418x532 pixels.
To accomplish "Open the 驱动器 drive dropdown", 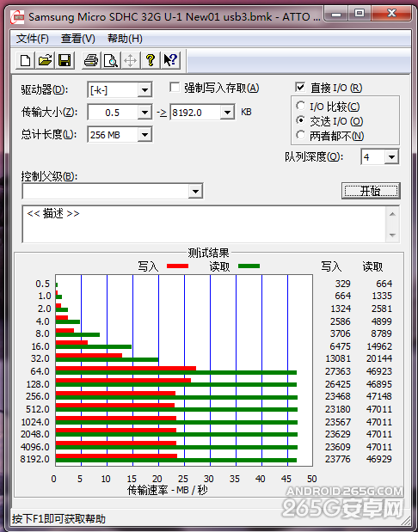I will click(145, 90).
